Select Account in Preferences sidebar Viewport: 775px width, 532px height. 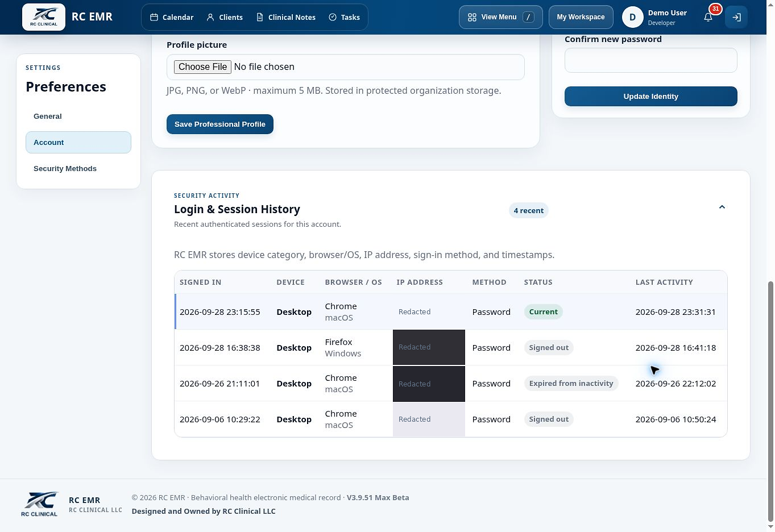tap(78, 142)
